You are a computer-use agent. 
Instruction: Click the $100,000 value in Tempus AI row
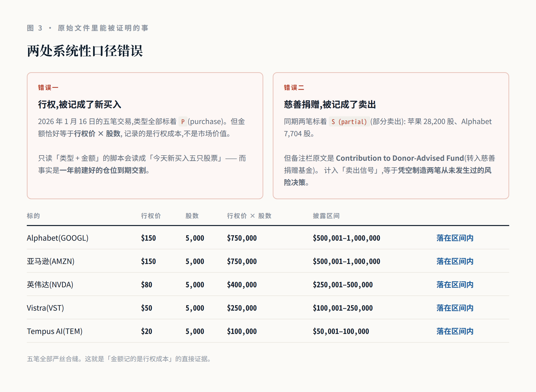(x=242, y=331)
